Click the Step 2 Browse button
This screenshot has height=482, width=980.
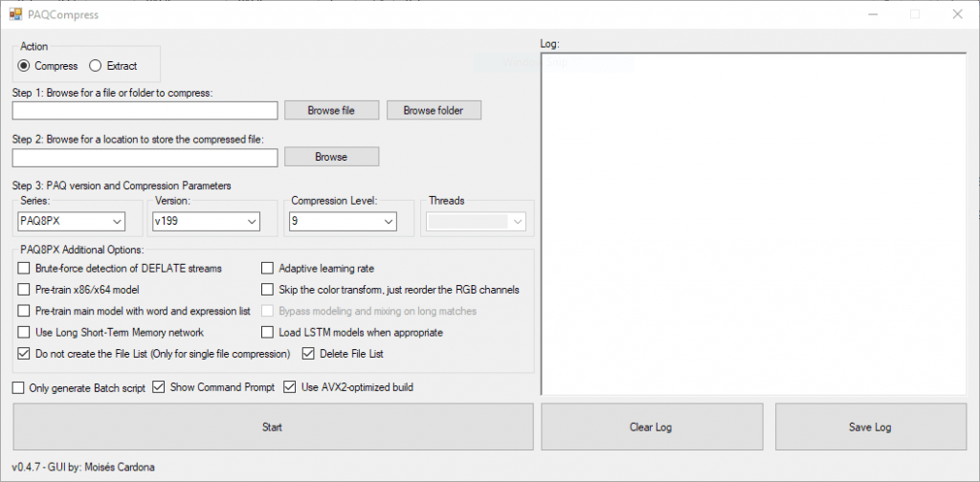[x=331, y=157]
